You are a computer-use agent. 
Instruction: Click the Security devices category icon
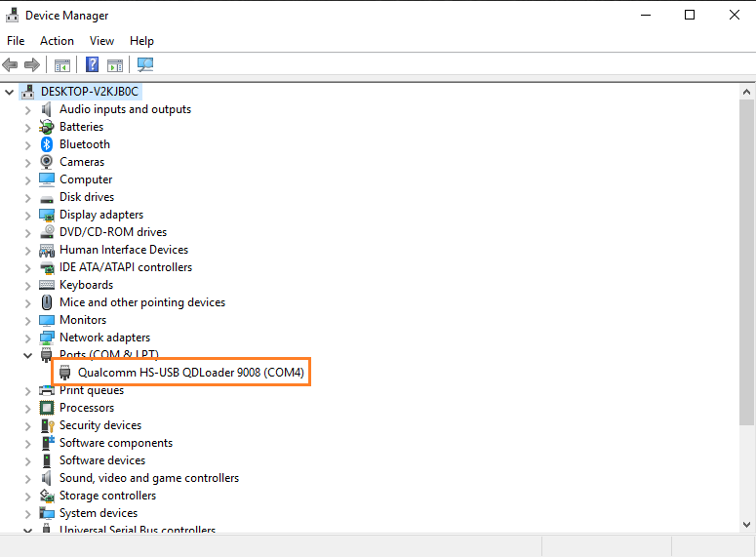click(47, 425)
